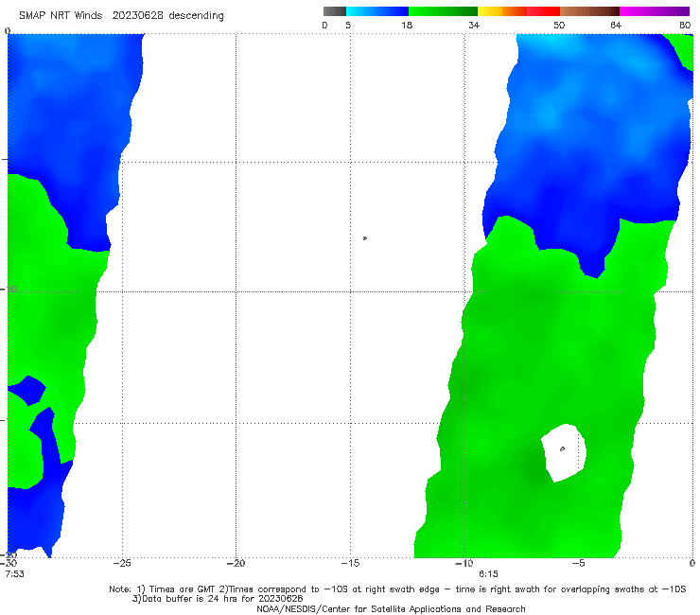The image size is (700, 615).
Task: Click the blue 5-18 segment of the color bar
Action: coord(377,11)
